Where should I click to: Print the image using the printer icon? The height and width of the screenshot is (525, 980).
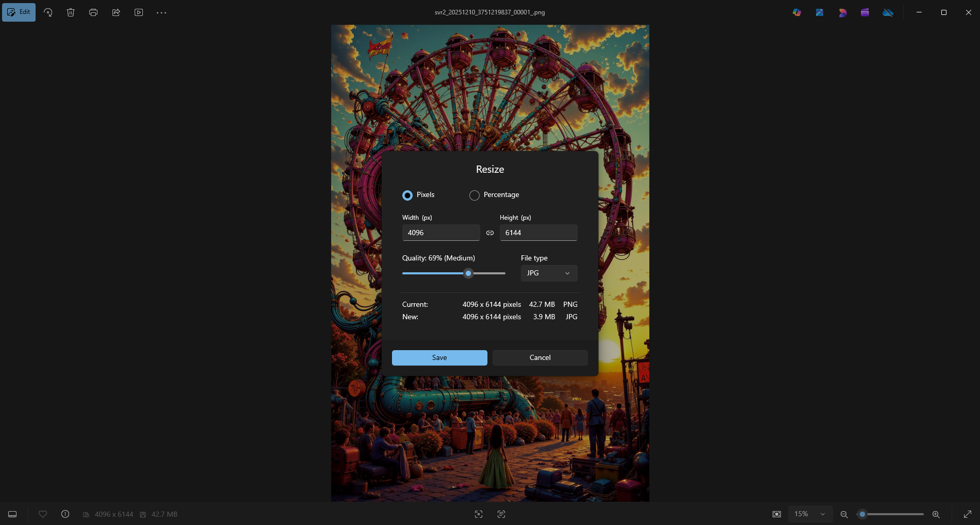(93, 12)
